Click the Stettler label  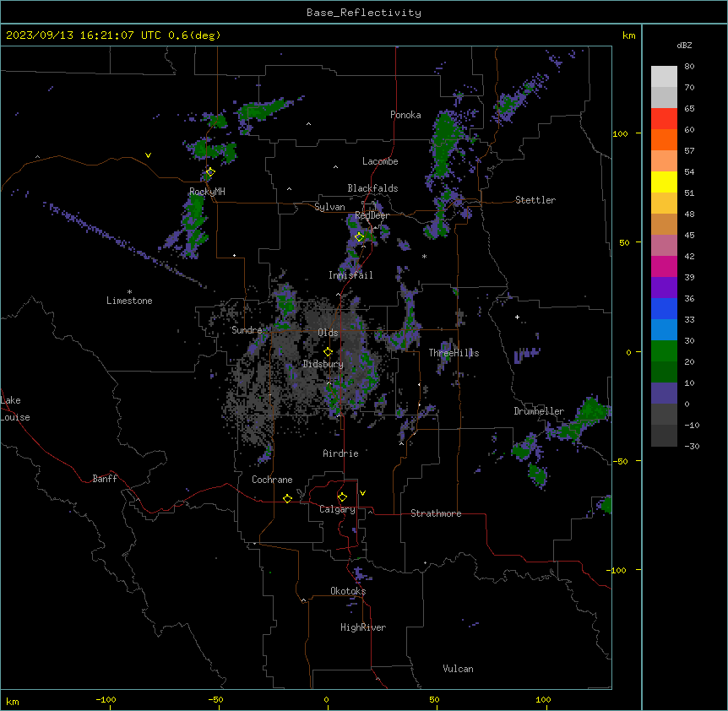535,200
